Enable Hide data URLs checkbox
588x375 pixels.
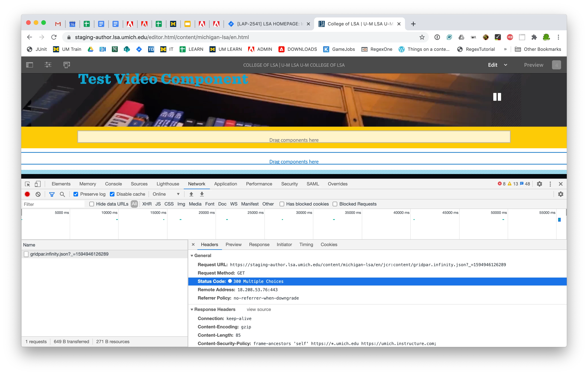(92, 204)
